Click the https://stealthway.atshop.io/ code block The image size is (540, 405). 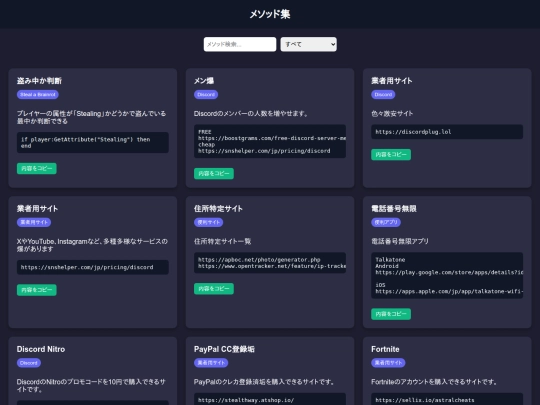[x=270, y=399]
